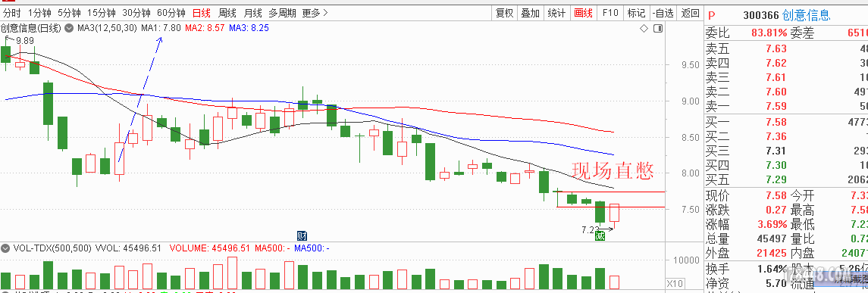
Task: Select the 分时 intraday tab
Action: coord(12,13)
